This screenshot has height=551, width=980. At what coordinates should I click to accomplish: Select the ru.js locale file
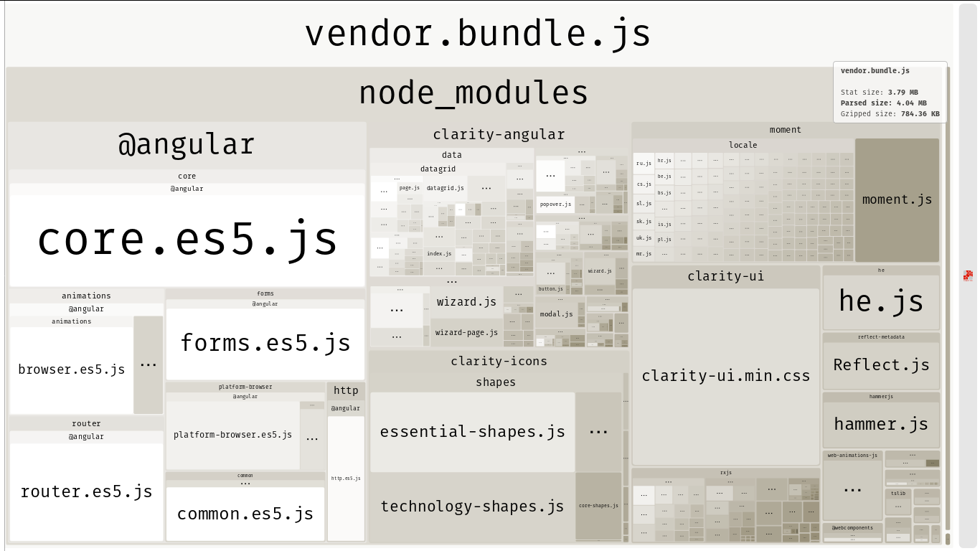[644, 164]
